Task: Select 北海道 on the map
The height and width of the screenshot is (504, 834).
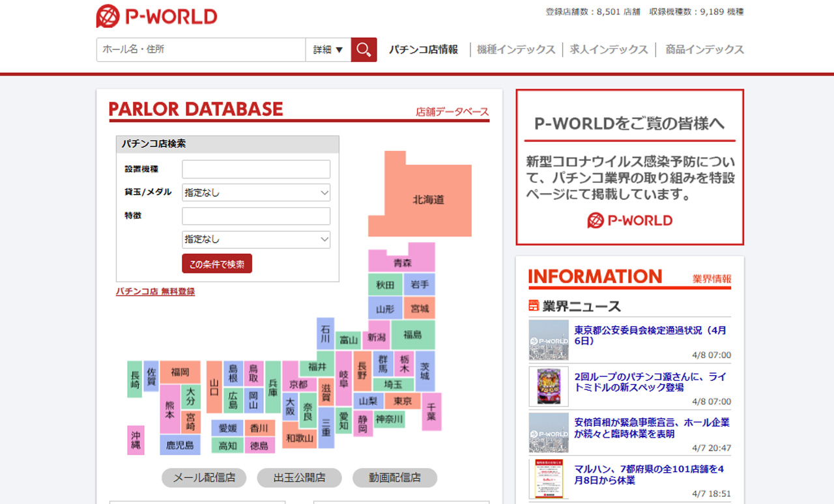Action: tap(428, 199)
